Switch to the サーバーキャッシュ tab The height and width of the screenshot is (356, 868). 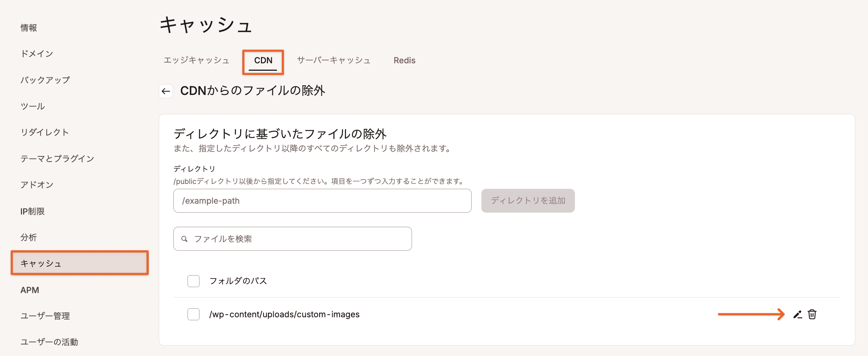[333, 60]
